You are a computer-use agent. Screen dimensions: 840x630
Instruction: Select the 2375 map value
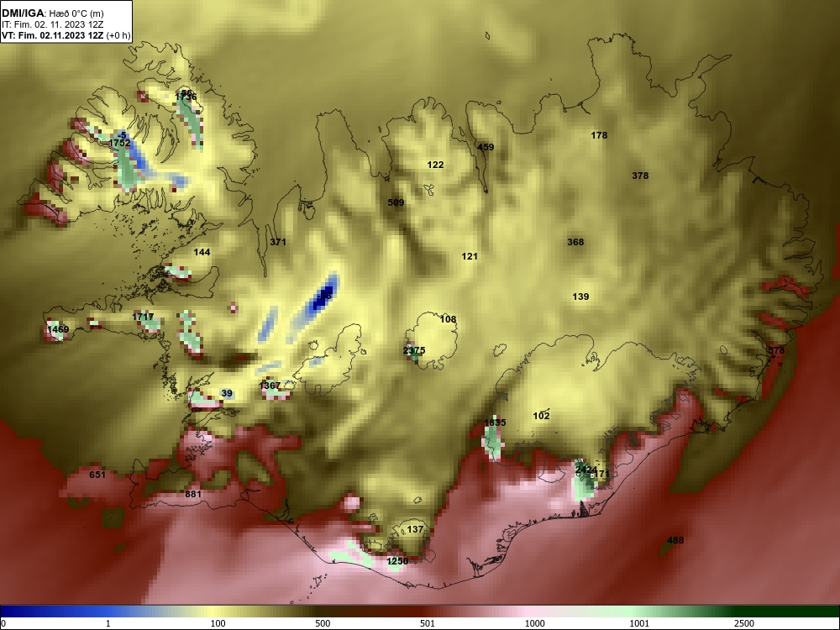coord(414,351)
